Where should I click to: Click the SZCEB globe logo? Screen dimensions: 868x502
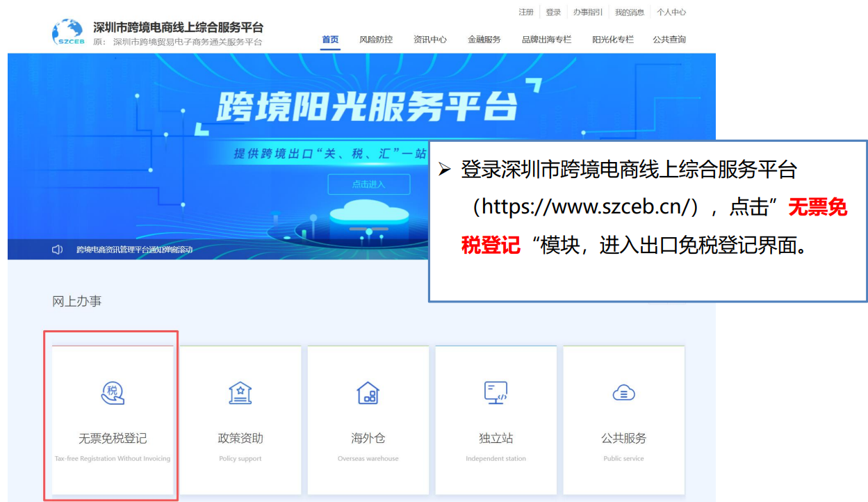click(x=66, y=29)
